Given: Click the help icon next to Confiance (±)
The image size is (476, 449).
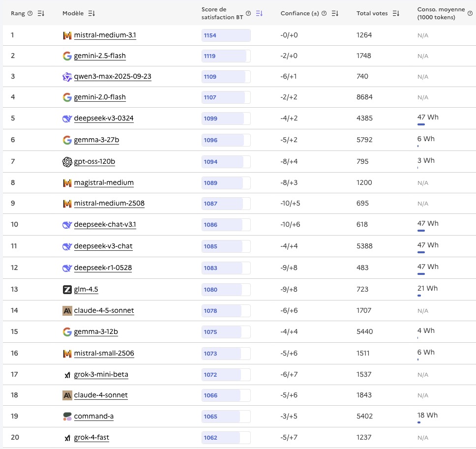Looking at the screenshot, I should tap(324, 13).
